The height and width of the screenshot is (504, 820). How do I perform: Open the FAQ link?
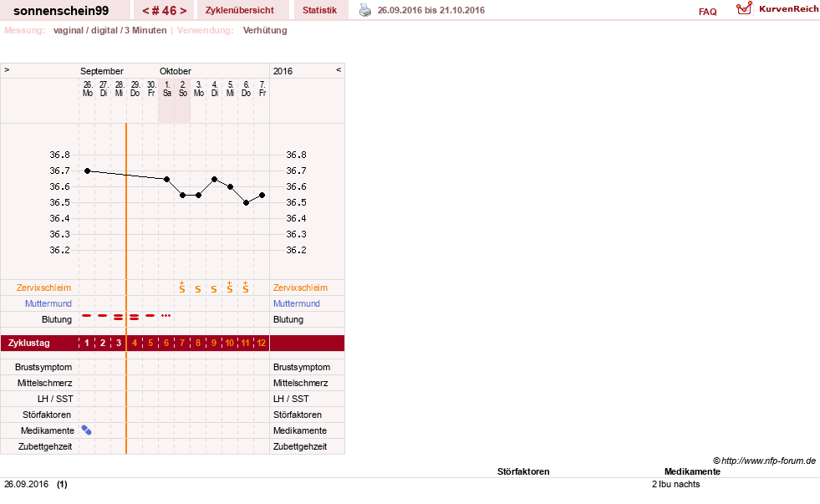707,12
